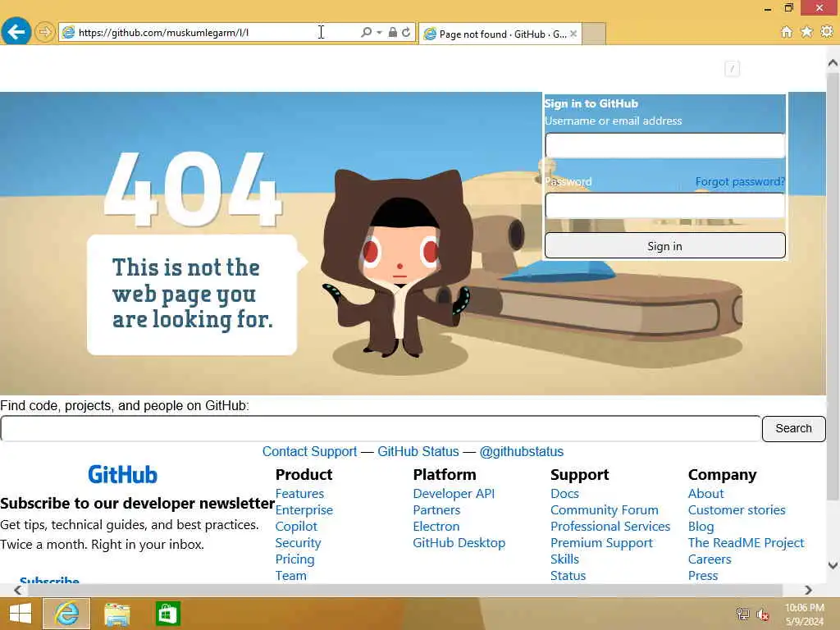The image size is (840, 630).
Task: Click the GitHub search input field
Action: click(x=381, y=428)
